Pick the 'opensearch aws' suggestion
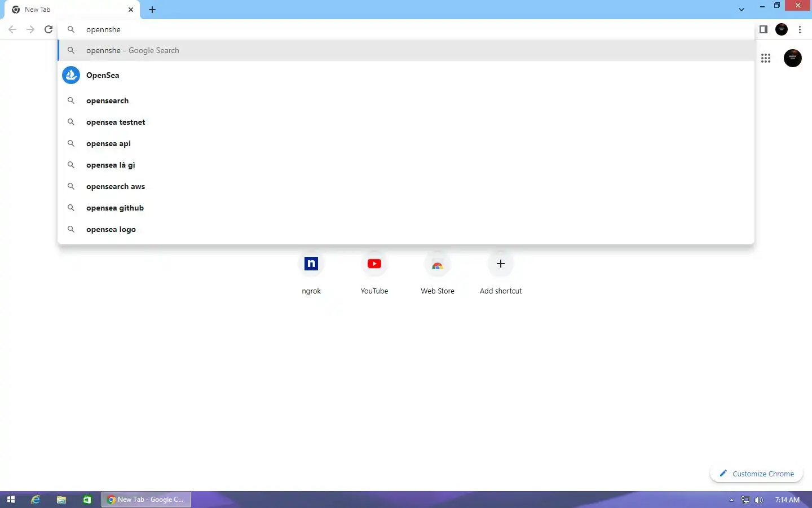The width and height of the screenshot is (812, 508). [x=406, y=186]
